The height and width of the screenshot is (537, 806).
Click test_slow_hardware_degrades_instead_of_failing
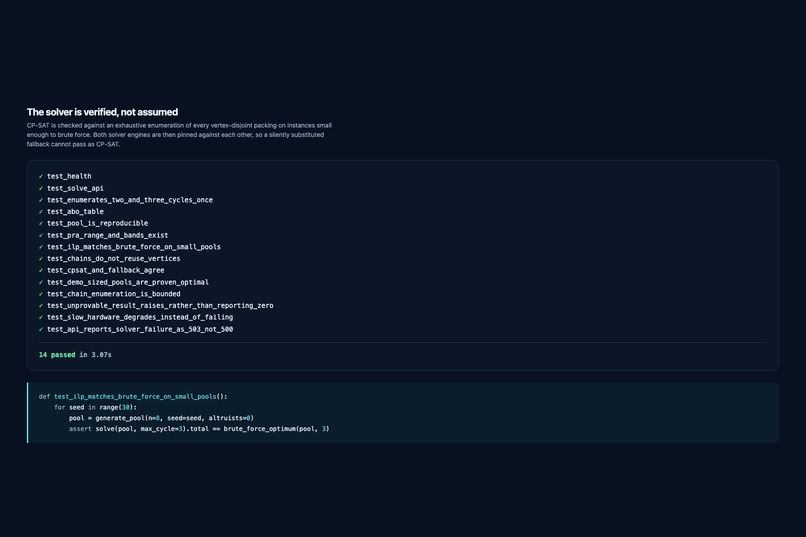pos(136,318)
